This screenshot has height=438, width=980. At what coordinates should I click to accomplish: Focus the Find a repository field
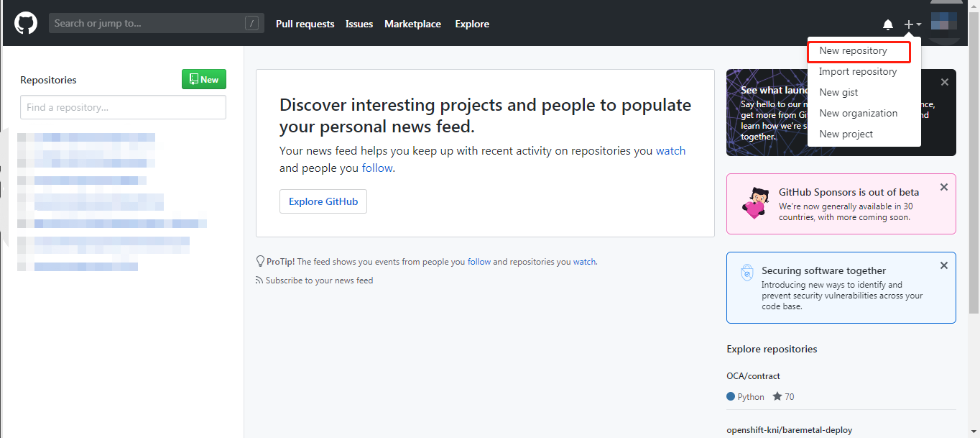click(x=123, y=107)
